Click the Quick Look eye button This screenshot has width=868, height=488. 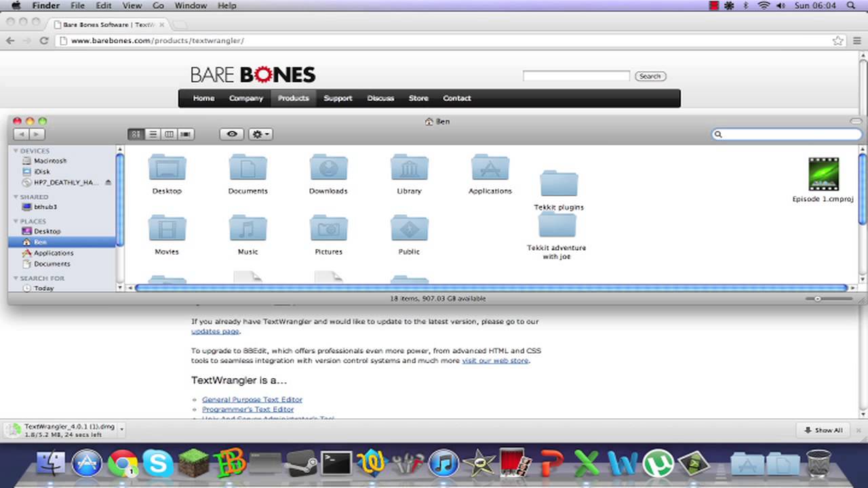tap(232, 134)
